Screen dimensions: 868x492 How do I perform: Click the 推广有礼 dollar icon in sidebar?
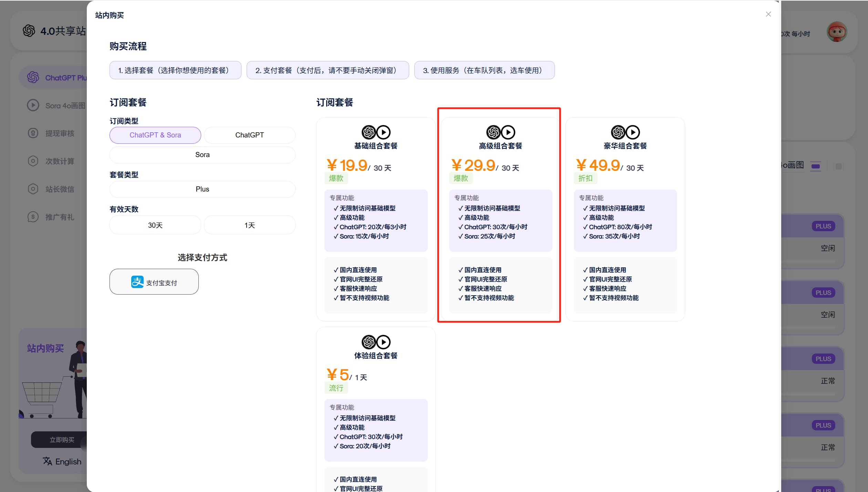33,217
